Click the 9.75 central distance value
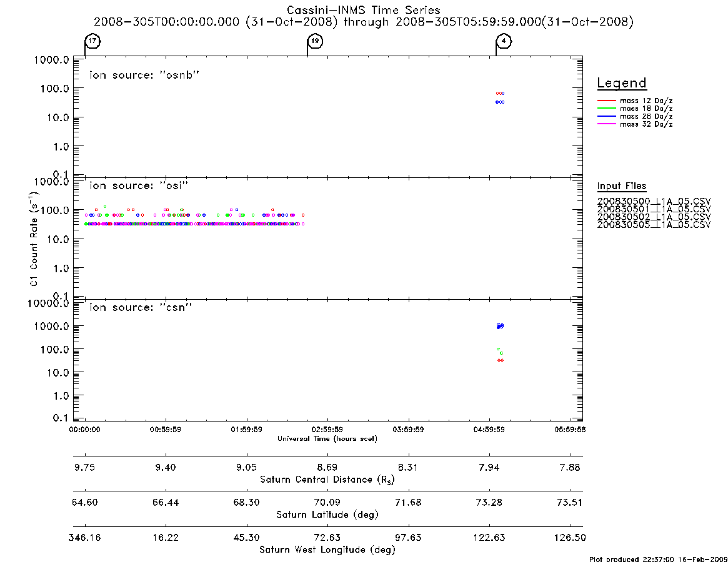Viewport: 728px width, 562px height. tap(84, 467)
